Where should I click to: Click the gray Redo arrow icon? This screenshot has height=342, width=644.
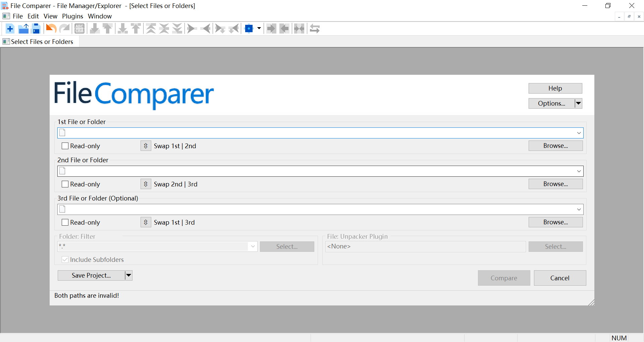[64, 29]
